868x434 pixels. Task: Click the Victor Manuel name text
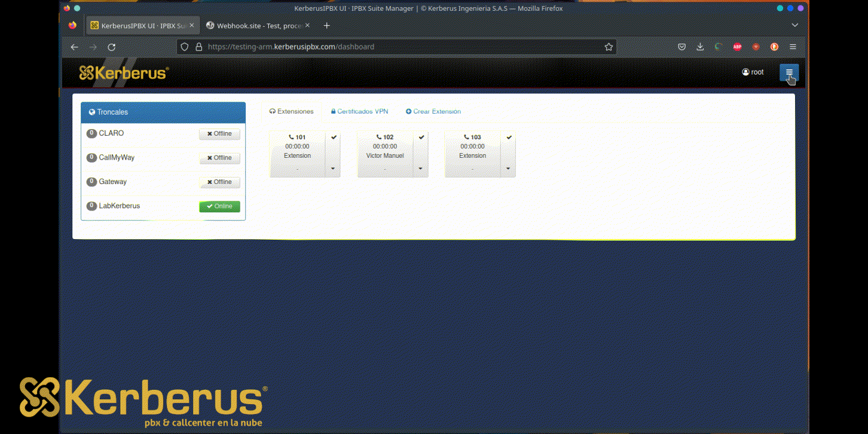coord(385,155)
